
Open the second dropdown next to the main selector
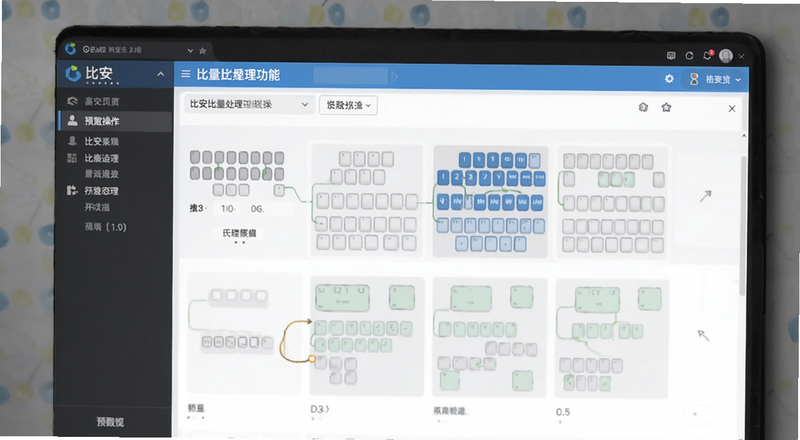tap(348, 105)
